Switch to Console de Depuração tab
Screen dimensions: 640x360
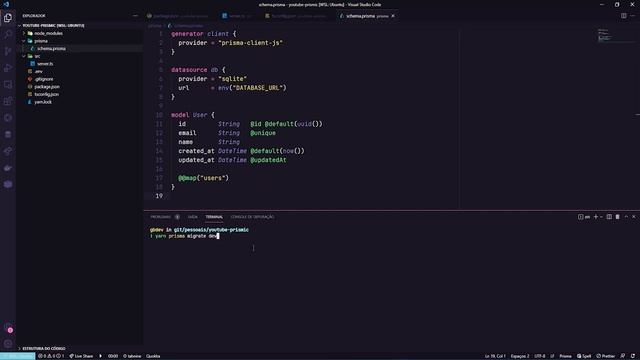point(252,217)
